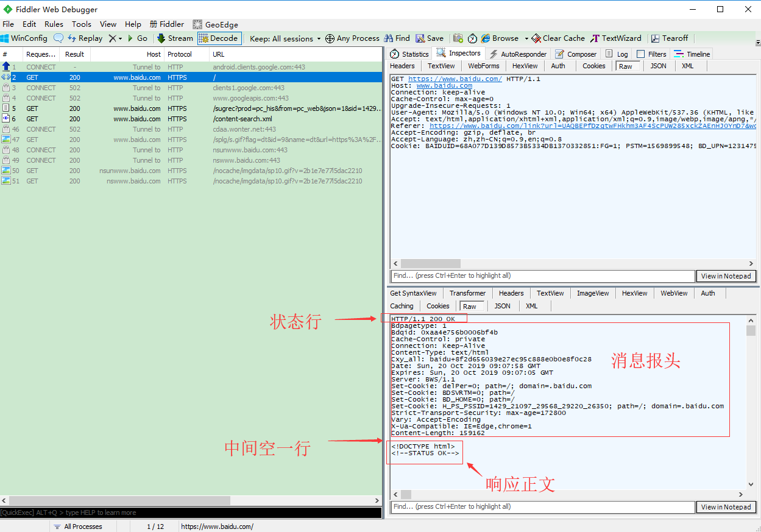Click View in Notepad for response
The image size is (761, 532).
726,507
